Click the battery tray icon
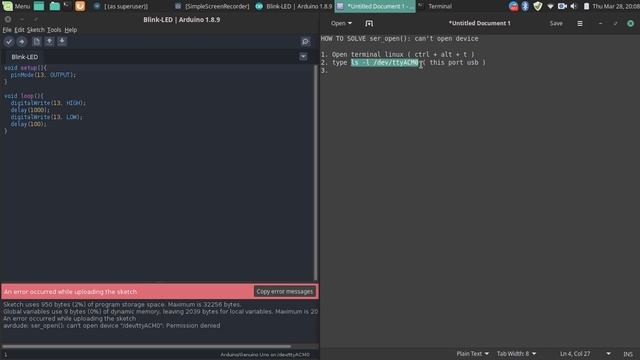 (x=586, y=6)
